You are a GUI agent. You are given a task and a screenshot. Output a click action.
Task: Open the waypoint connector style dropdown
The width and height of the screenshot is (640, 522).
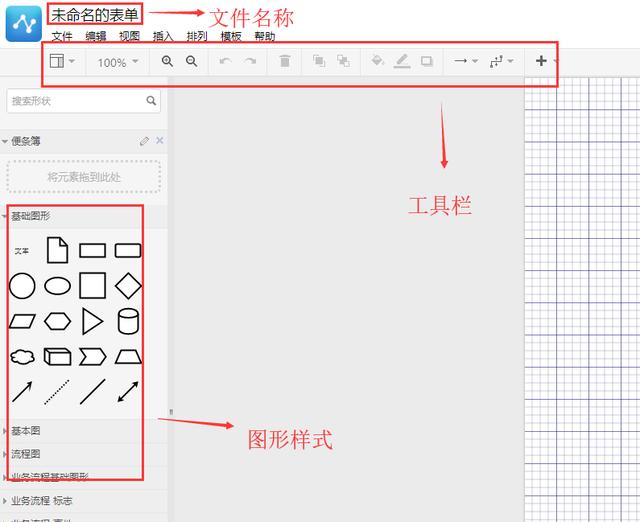(501, 61)
